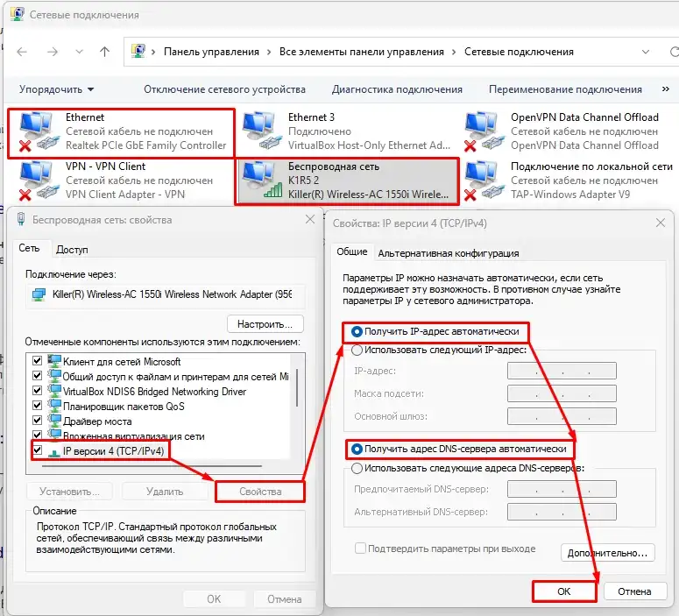Click the Back arrow in the explorer window
Image resolution: width=679 pixels, height=616 pixels.
[x=22, y=52]
